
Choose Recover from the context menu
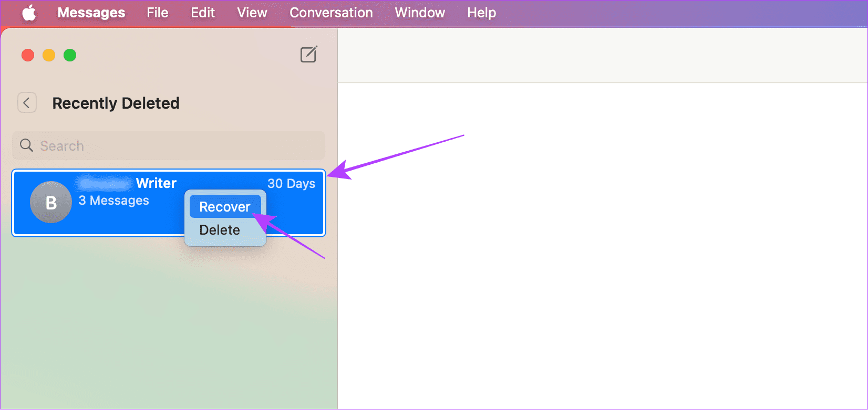225,207
